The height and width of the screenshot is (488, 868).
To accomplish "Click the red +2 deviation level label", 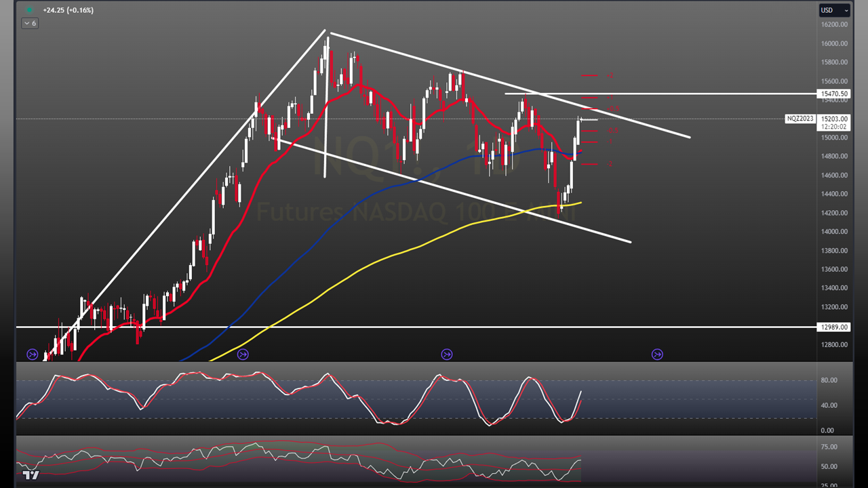I will point(610,75).
